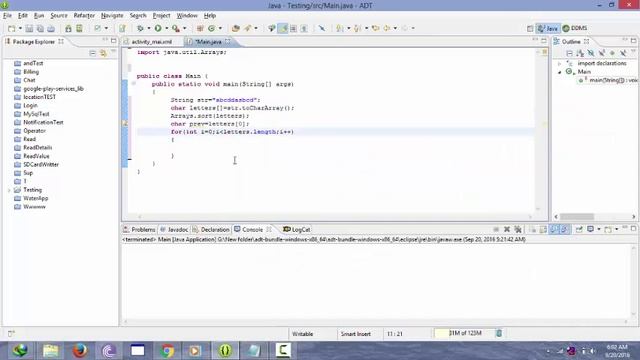Open File Explorer from the taskbar

tap(51, 351)
